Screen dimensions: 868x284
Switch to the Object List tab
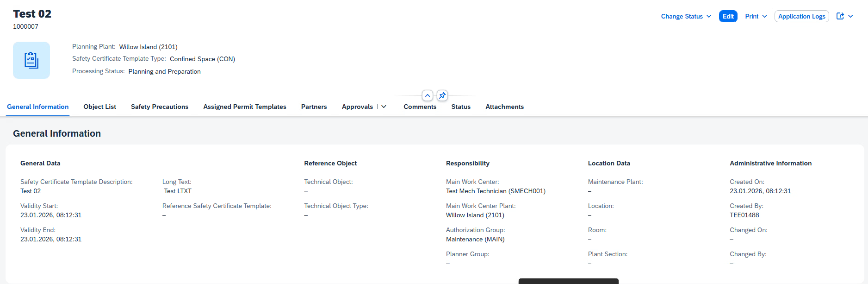(x=99, y=107)
